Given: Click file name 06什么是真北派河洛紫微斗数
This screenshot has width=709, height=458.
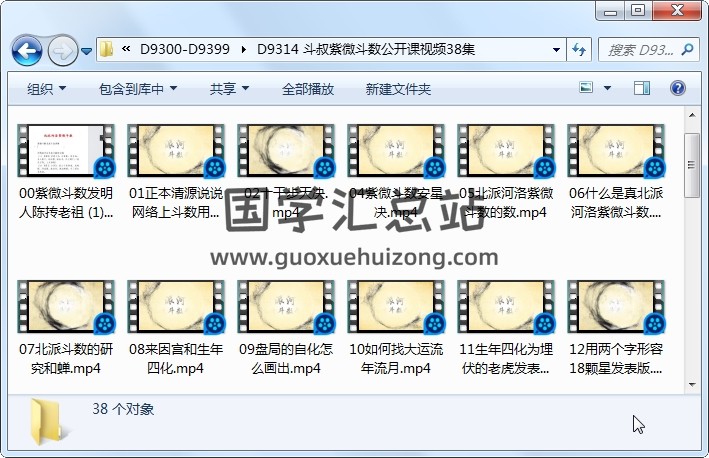Looking at the screenshot, I should [x=616, y=203].
